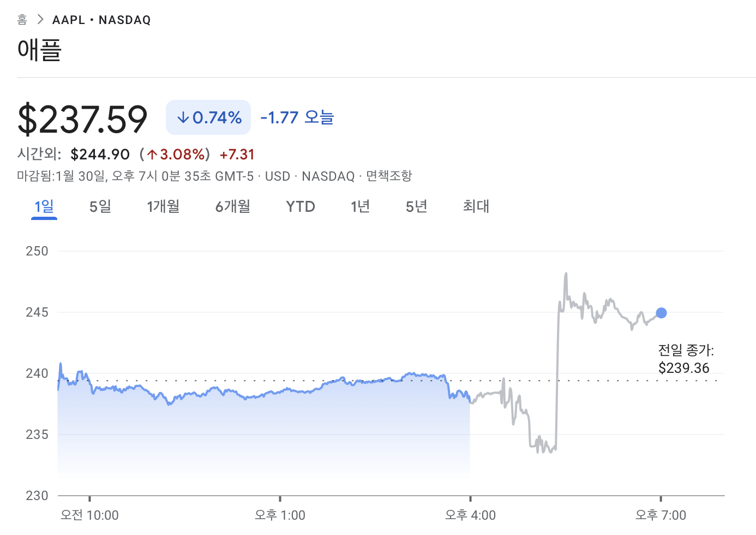The image size is (756, 535).
Task: Click the 전일 종가 $239.36 label
Action: tap(686, 359)
